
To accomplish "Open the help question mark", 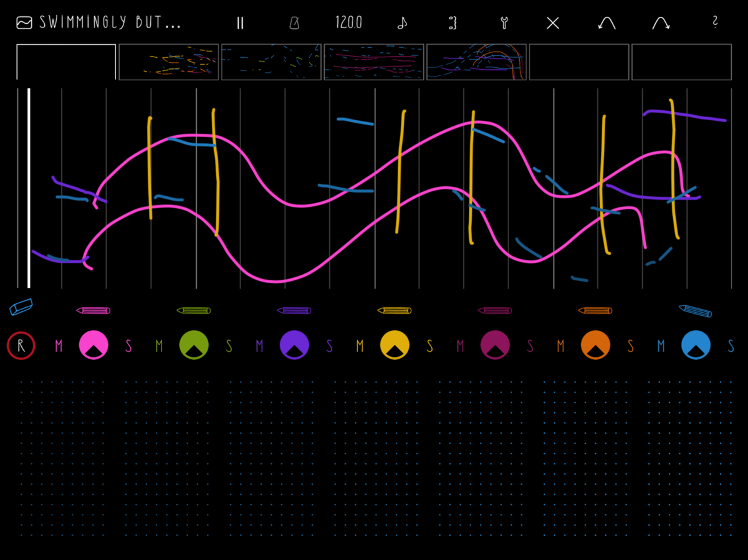I will (x=715, y=22).
